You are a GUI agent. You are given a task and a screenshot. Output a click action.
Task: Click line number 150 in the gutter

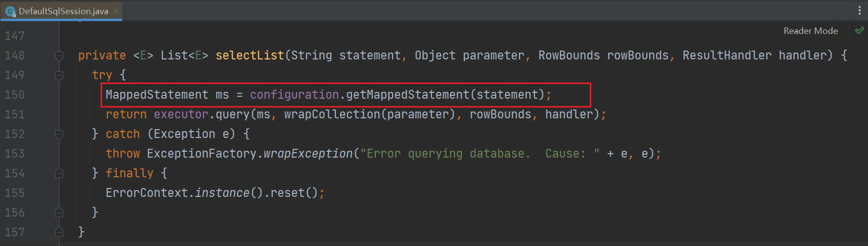[15, 95]
